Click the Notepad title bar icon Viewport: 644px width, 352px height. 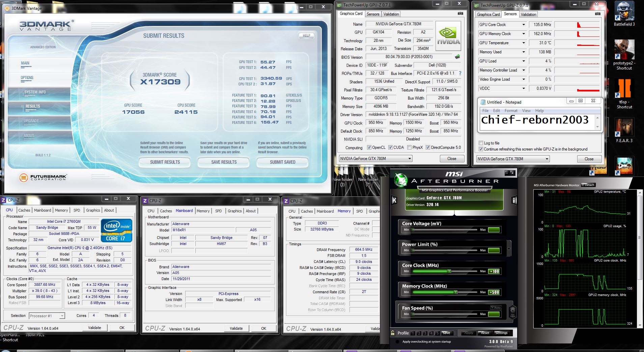(482, 102)
